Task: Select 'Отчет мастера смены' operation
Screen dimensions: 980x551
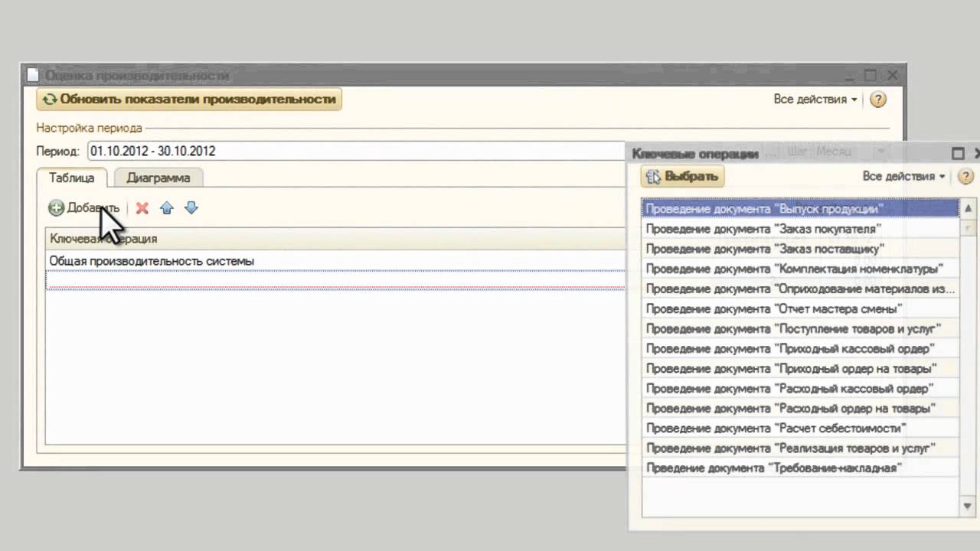Action: click(x=800, y=308)
